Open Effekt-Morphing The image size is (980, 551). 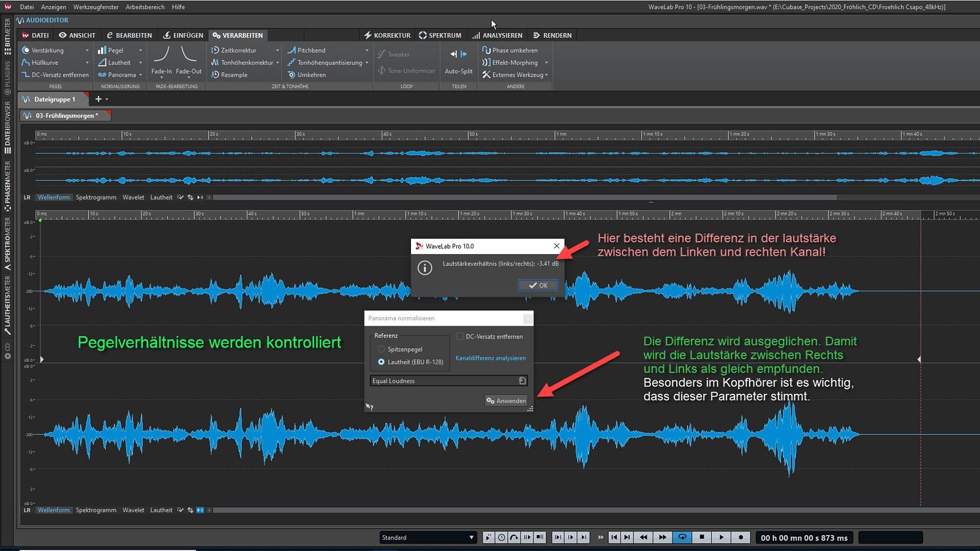tap(510, 62)
